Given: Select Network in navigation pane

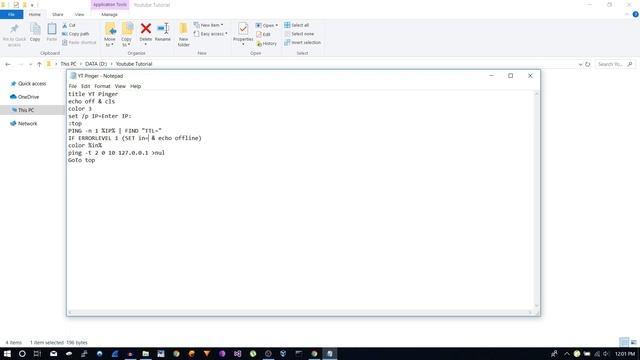Looking at the screenshot, I should (x=24, y=123).
